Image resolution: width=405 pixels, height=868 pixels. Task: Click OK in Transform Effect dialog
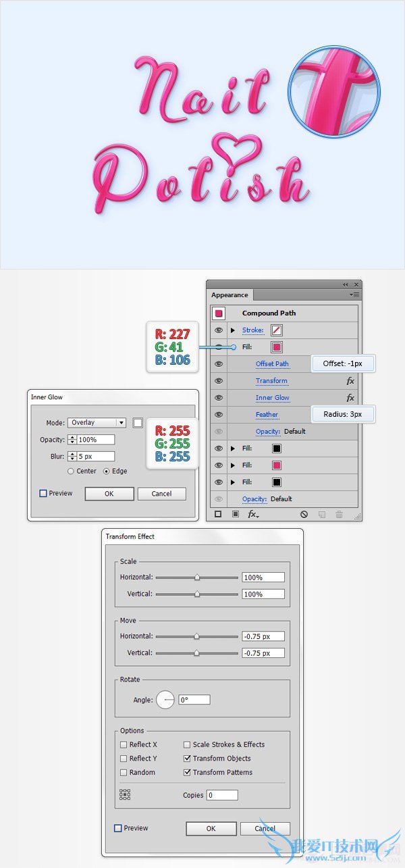[211, 828]
